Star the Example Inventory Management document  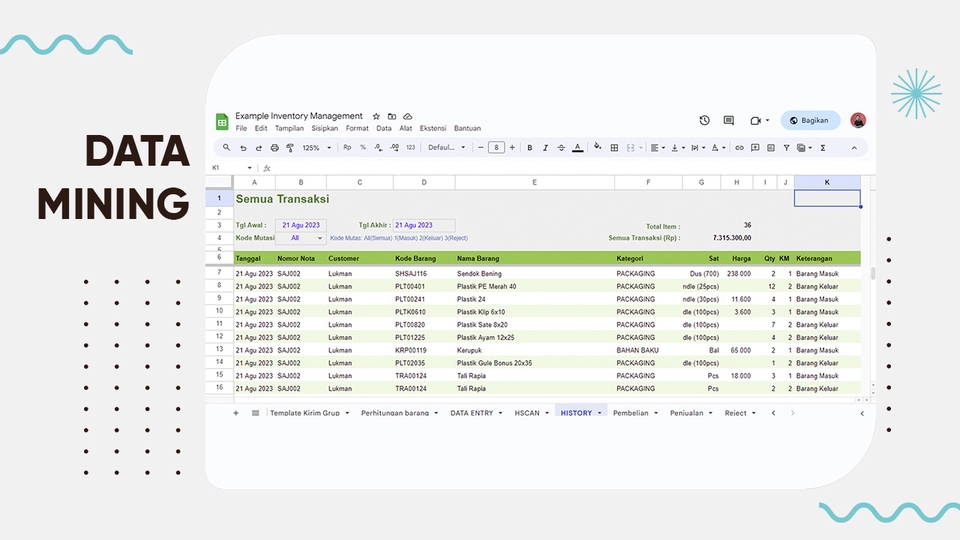pos(376,116)
